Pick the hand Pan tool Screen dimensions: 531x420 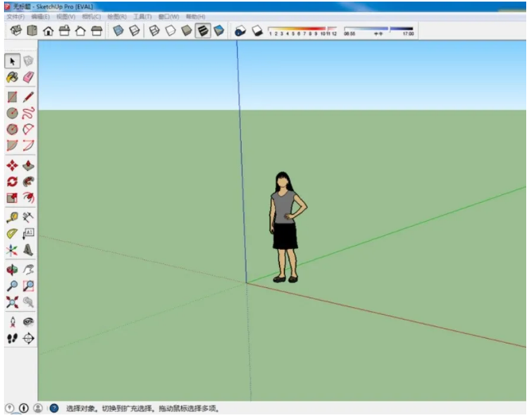29,270
